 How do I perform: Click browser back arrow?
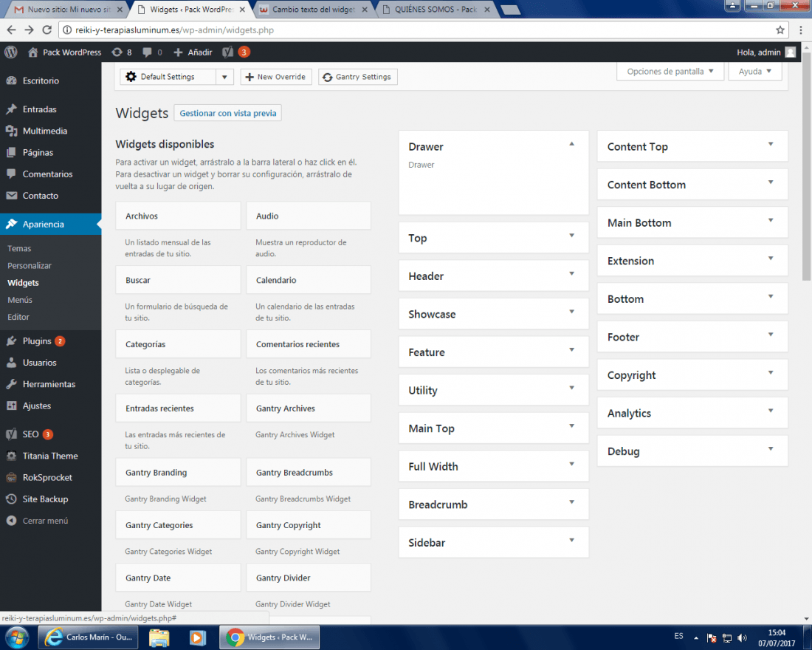[11, 30]
